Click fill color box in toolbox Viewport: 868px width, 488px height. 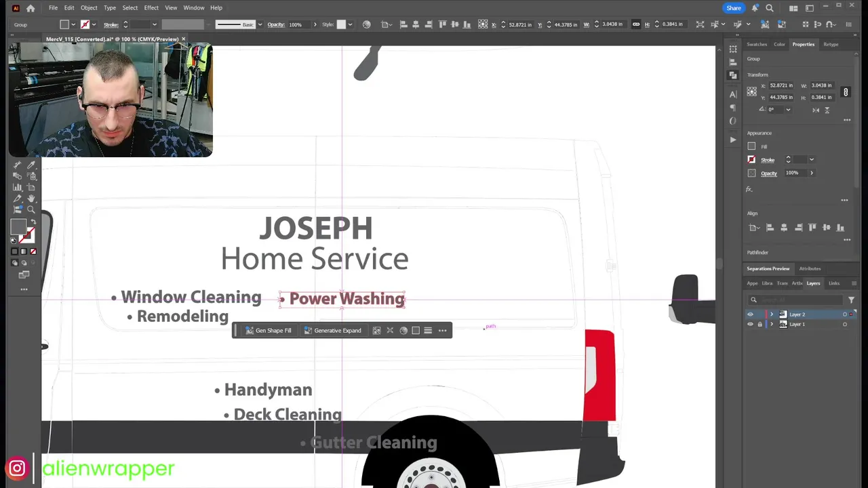tap(18, 227)
